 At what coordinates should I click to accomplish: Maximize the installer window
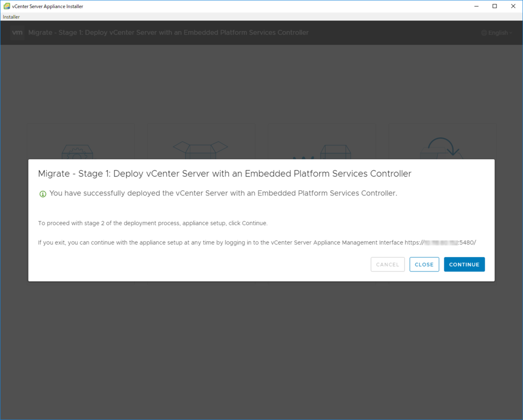pyautogui.click(x=494, y=6)
